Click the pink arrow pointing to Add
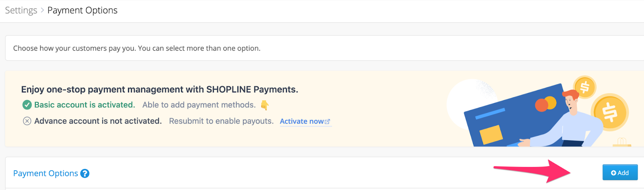This screenshot has height=190, width=644. click(532, 170)
